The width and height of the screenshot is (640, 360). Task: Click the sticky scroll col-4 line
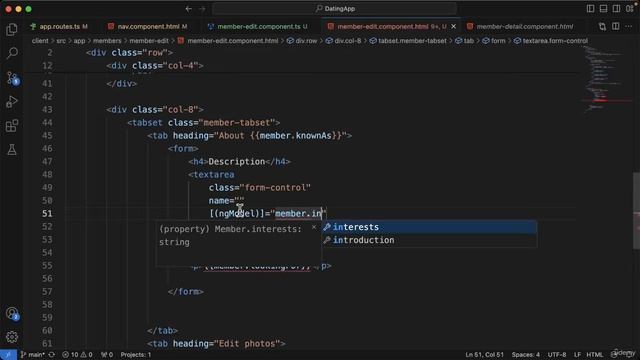click(x=155, y=66)
